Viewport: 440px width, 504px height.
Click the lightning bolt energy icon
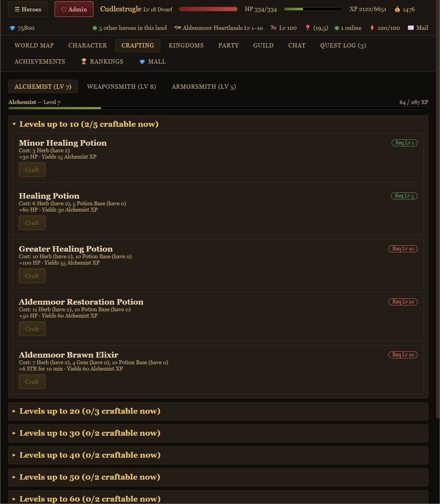coord(372,28)
